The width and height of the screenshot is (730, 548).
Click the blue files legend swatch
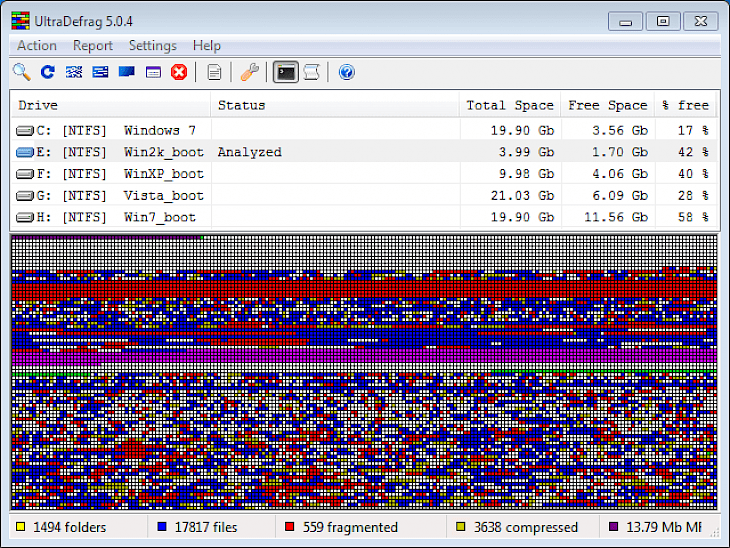162,527
